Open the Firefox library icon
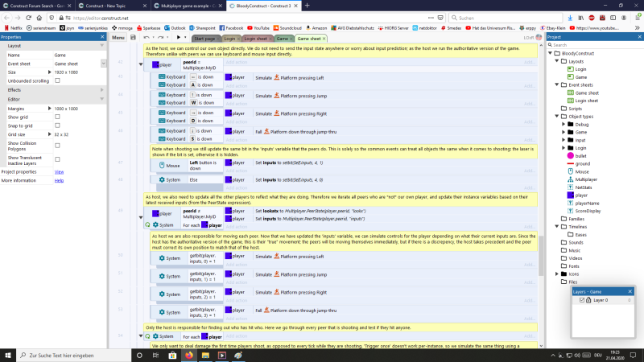This screenshot has width=644, height=362. (x=580, y=18)
